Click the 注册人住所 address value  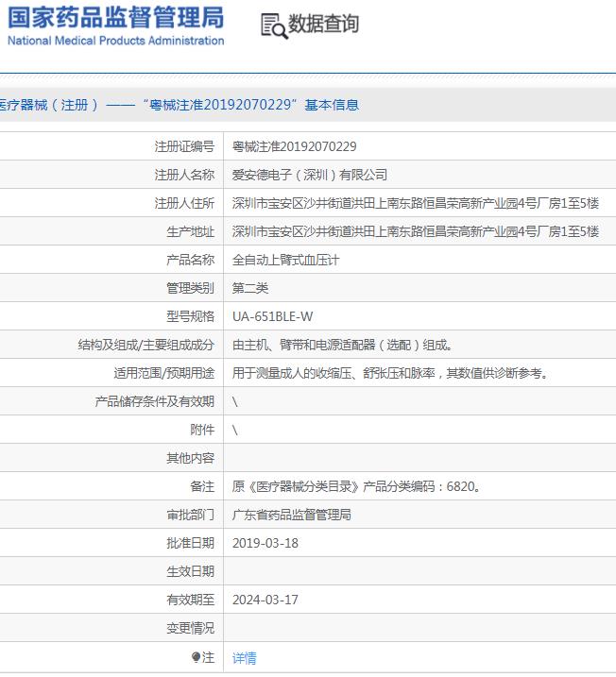[x=416, y=203]
